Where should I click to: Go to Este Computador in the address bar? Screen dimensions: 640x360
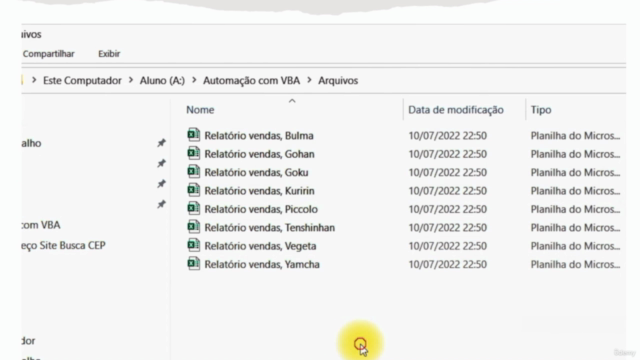(x=82, y=80)
